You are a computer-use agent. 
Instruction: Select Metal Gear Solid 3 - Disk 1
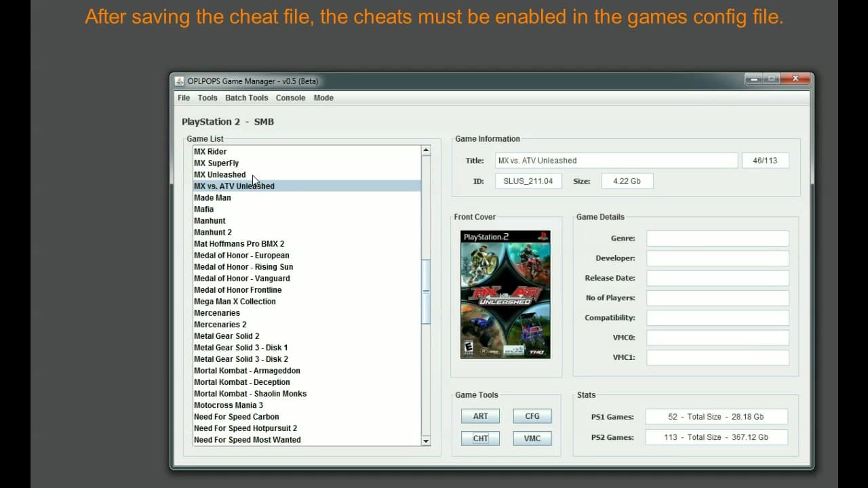pos(307,348)
